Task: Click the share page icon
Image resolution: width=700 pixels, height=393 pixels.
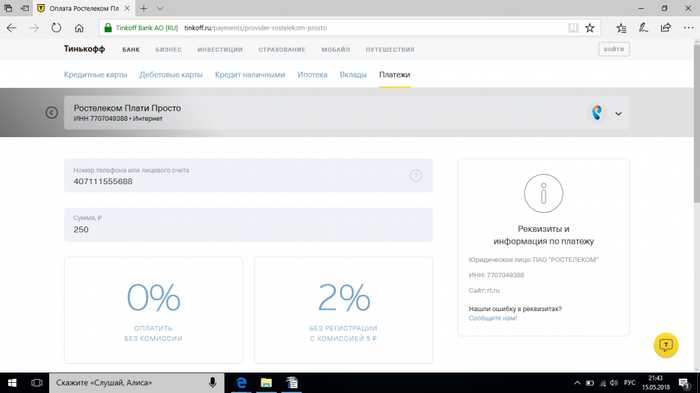Action: (666, 28)
